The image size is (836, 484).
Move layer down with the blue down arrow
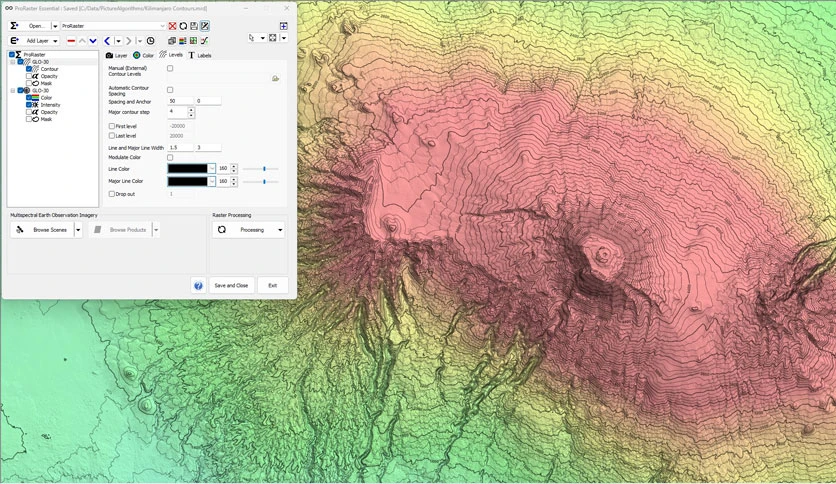(x=93, y=41)
